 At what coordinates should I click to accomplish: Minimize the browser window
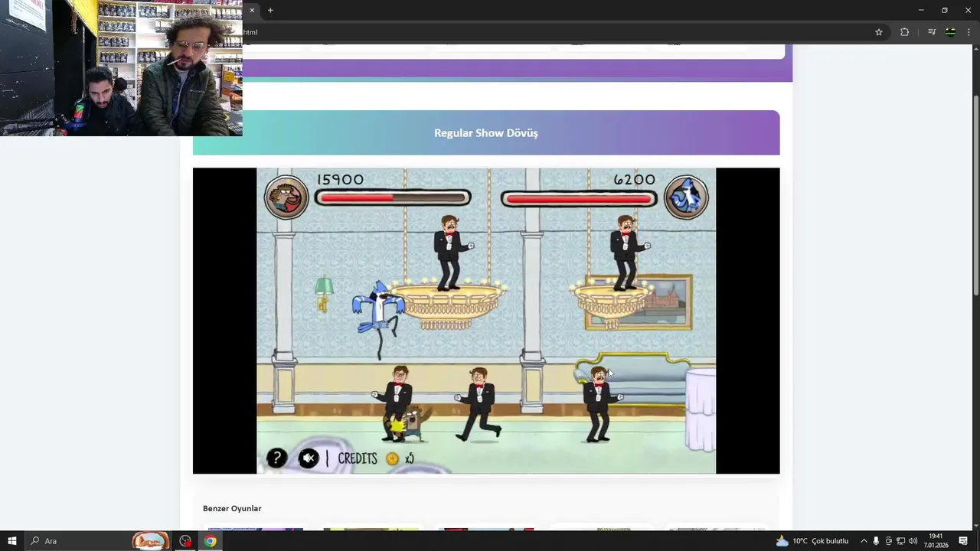(x=921, y=10)
